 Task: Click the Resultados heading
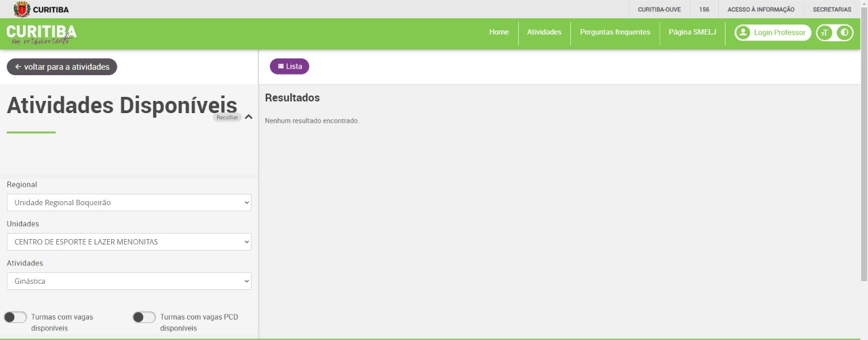click(292, 98)
